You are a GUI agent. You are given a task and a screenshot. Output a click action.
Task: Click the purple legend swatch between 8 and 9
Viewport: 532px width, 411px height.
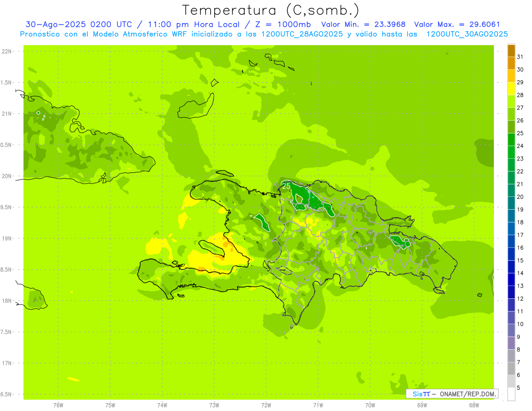511,343
